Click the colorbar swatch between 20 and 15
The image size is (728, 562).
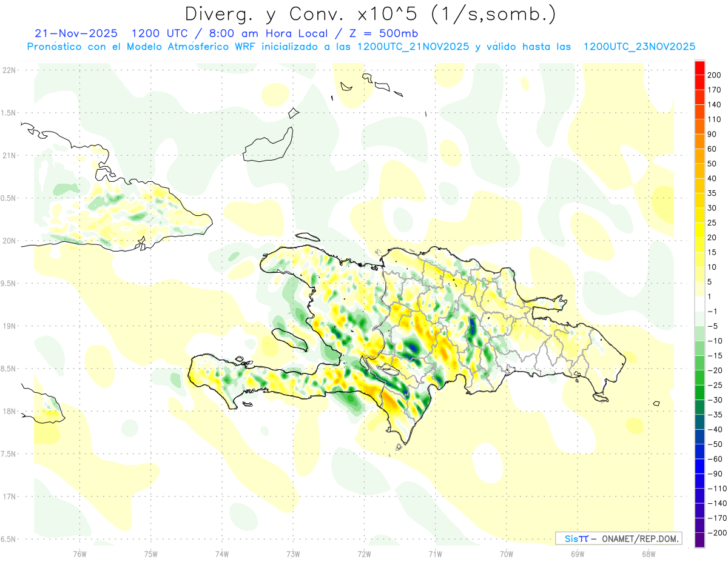[699, 244]
